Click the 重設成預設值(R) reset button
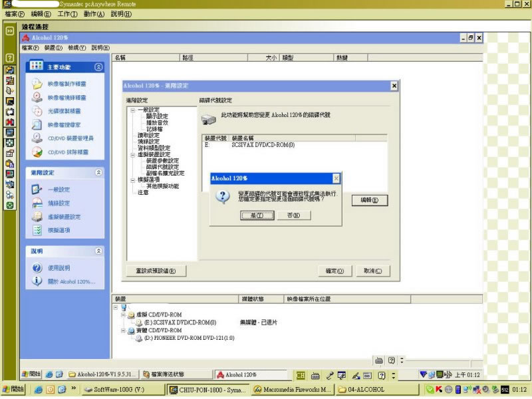532x399 pixels. click(156, 271)
